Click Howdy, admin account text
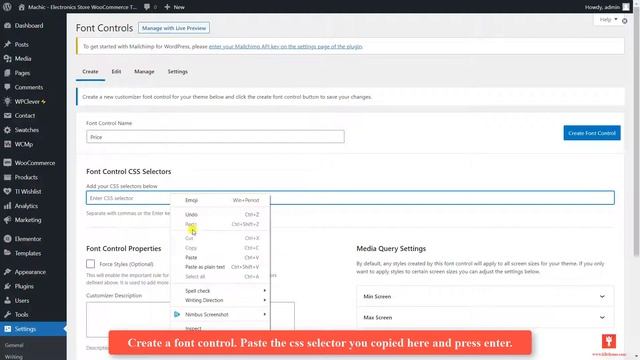 (x=602, y=7)
